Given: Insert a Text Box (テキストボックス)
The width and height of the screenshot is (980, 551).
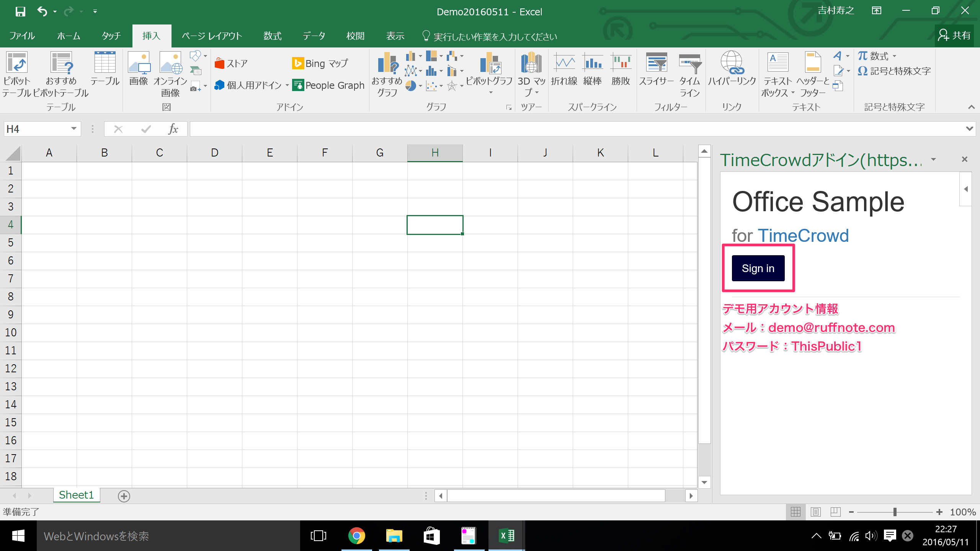Looking at the screenshot, I should pos(777,75).
